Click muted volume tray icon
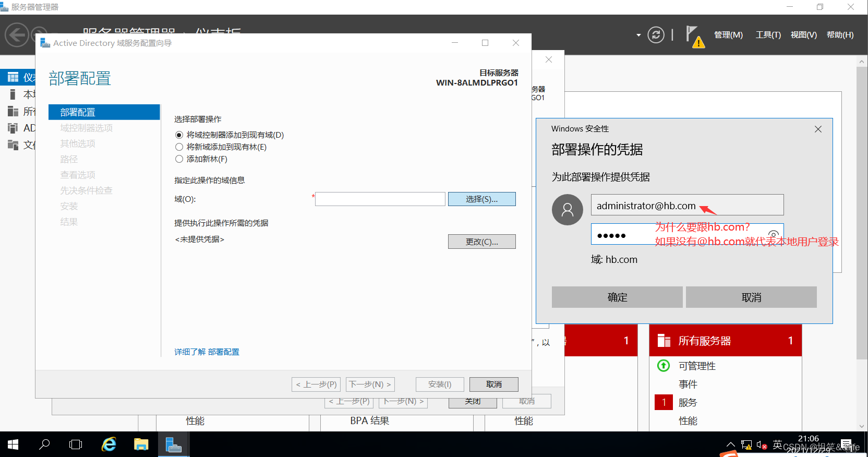868x457 pixels. point(762,445)
